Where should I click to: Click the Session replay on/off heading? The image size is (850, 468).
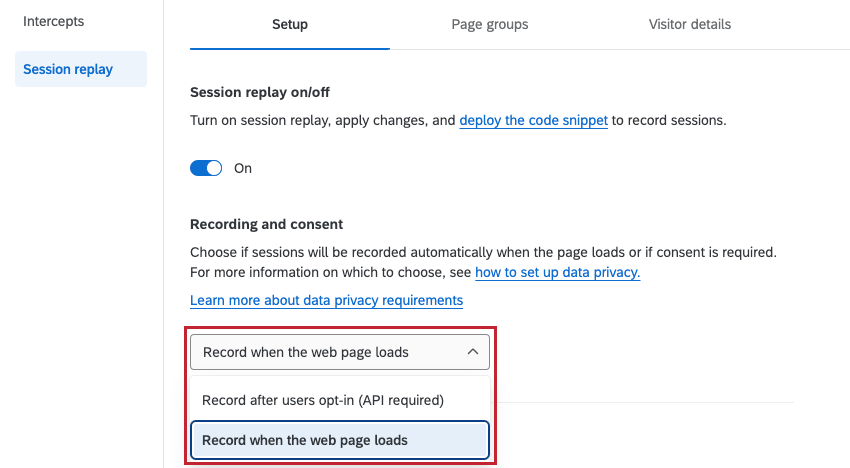point(260,92)
